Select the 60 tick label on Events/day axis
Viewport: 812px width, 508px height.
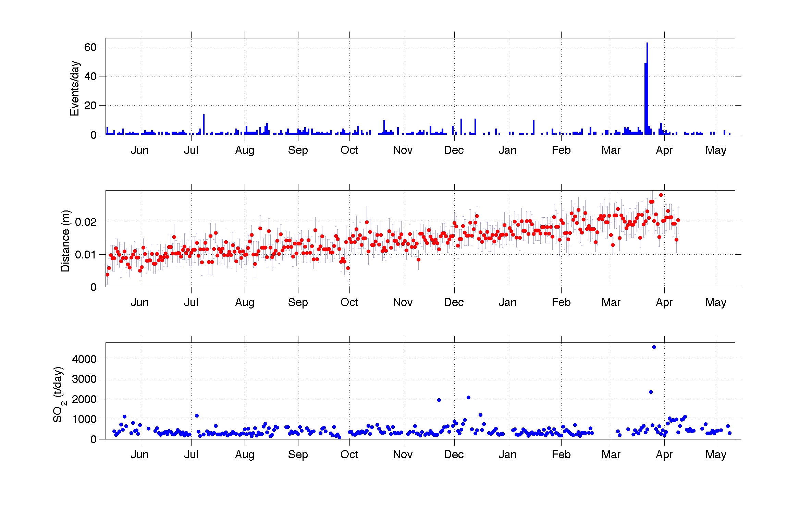click(x=90, y=47)
